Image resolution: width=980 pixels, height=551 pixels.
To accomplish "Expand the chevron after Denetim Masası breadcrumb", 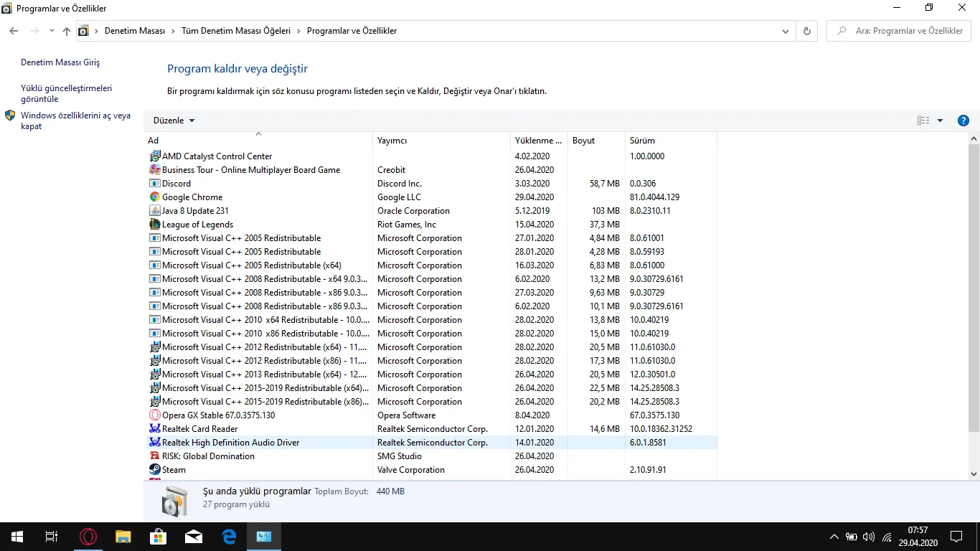I will [173, 31].
